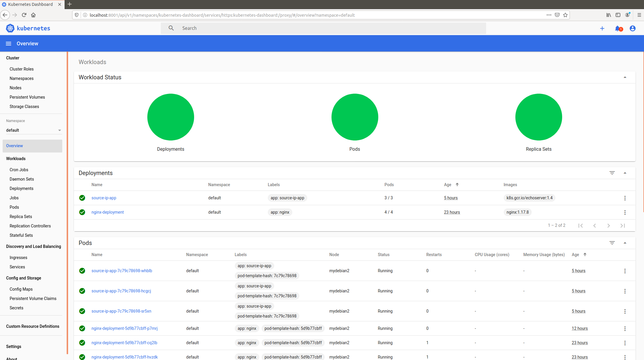Screen dimensions: 644x360
Task: Open the default namespace dropdown
Action: click(x=33, y=130)
